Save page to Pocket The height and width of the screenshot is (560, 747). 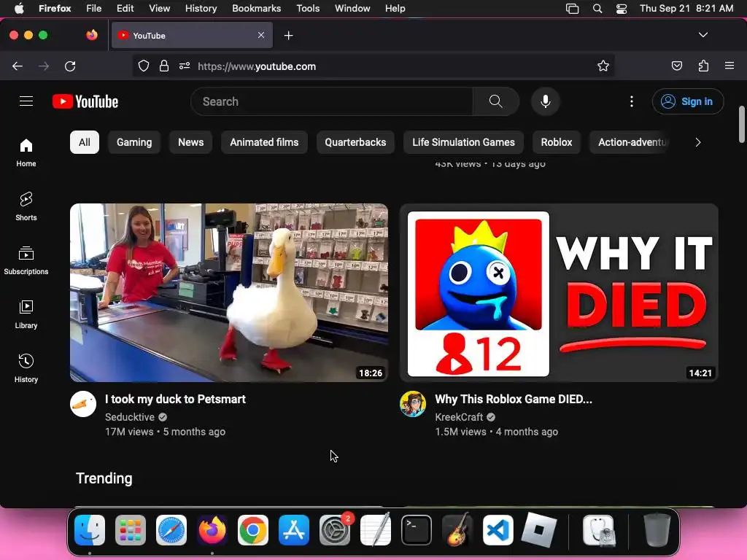676,66
